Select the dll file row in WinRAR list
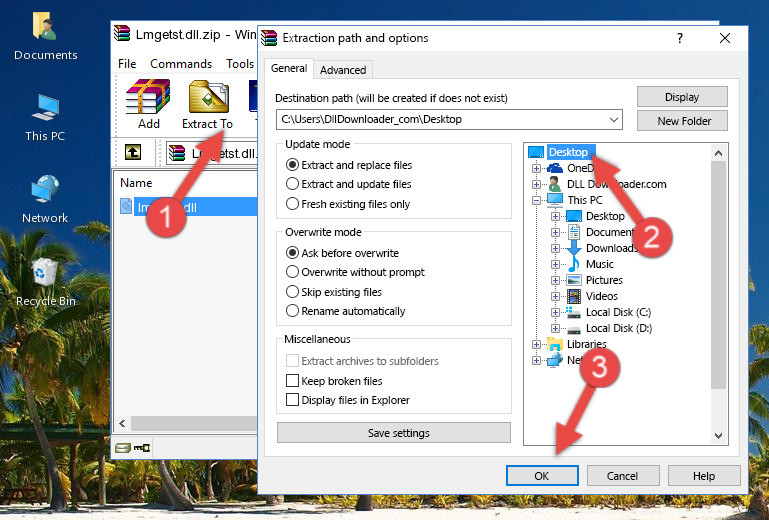This screenshot has width=769, height=520. pos(188,207)
